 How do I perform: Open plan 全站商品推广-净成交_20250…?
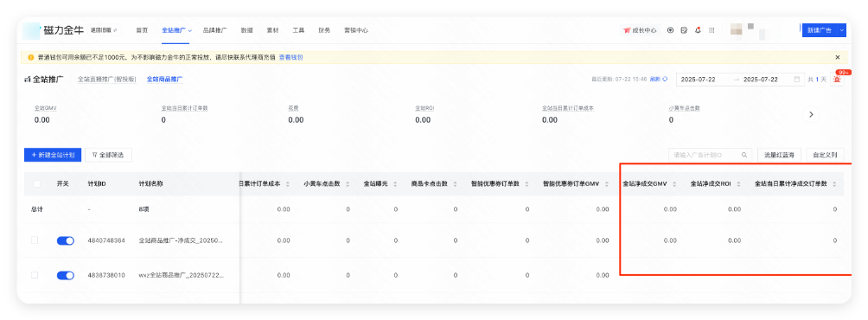coord(181,240)
